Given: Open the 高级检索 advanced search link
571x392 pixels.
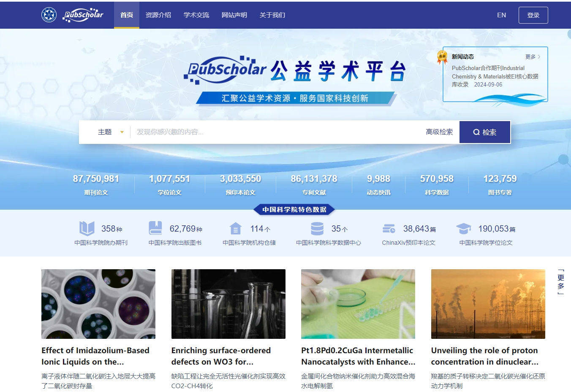Looking at the screenshot, I should point(439,132).
